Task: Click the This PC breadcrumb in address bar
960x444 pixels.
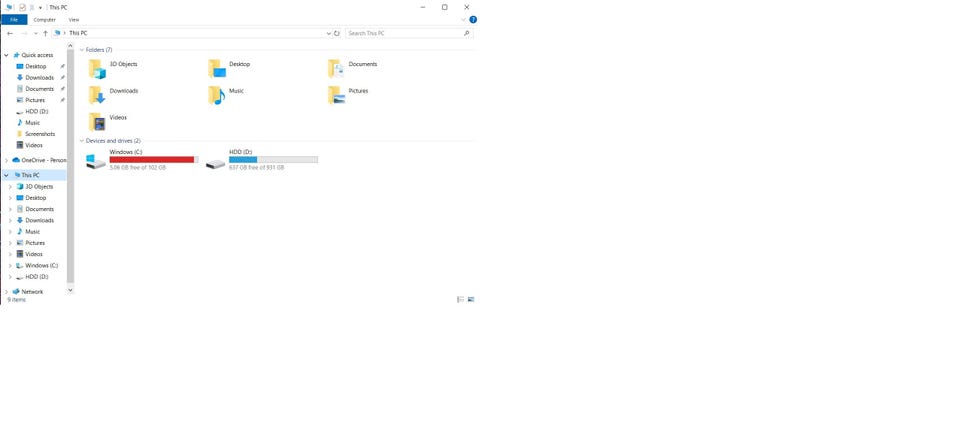Action: 78,33
